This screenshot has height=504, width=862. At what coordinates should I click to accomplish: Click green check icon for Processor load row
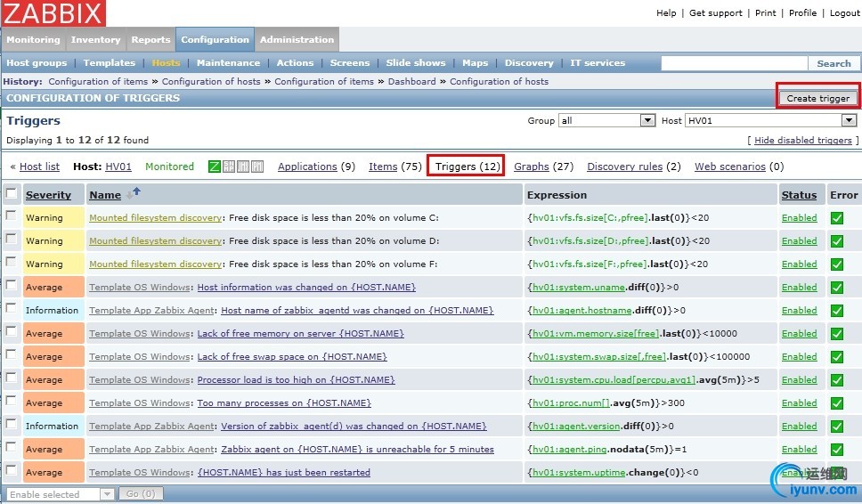coord(837,380)
